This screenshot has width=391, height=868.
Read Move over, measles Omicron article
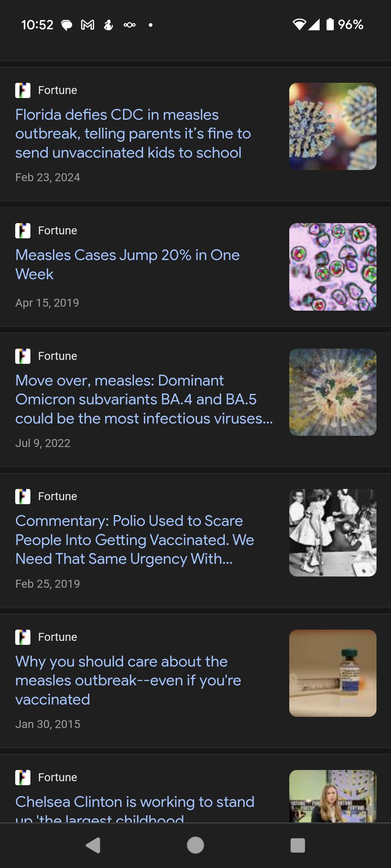[144, 400]
